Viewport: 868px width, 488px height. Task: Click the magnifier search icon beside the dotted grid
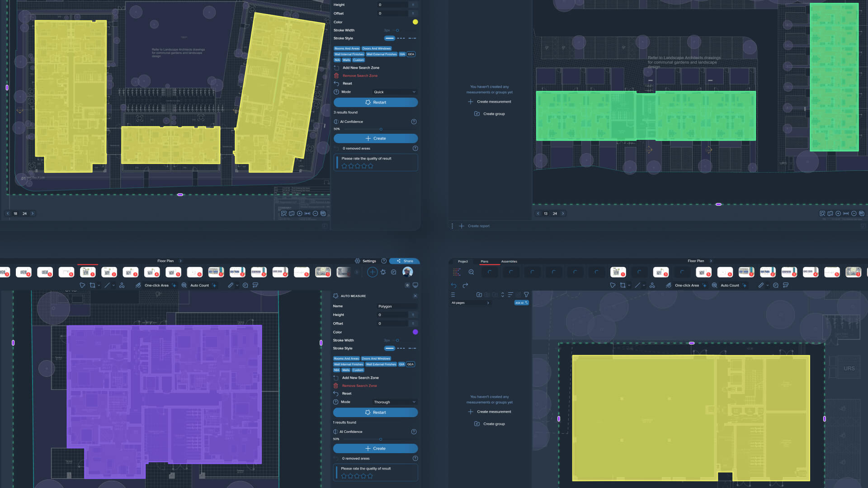[471, 272]
